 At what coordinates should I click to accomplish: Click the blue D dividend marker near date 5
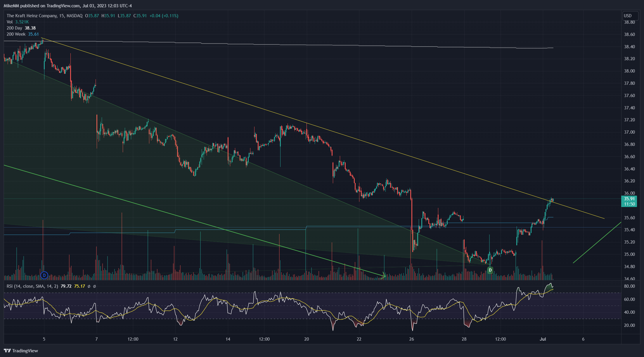coord(44,275)
